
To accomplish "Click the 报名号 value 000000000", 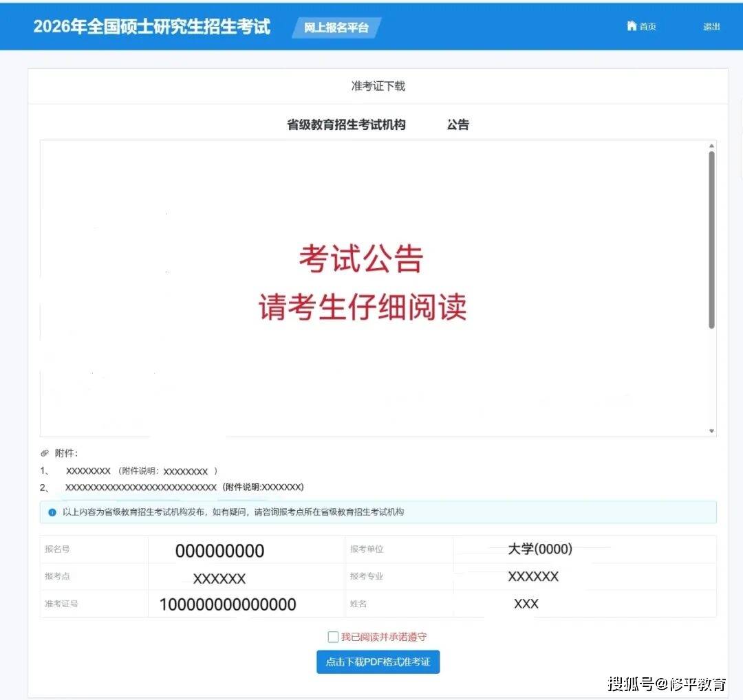I will pos(219,551).
